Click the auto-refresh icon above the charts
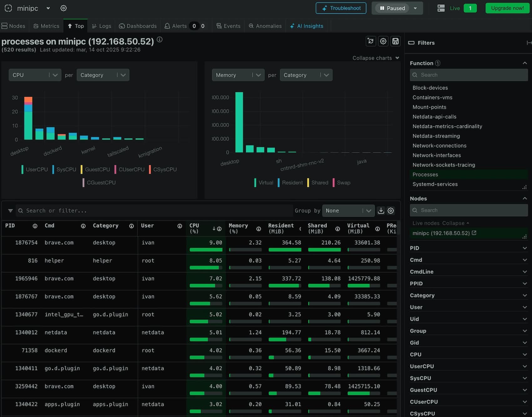This screenshot has width=532, height=417. (371, 41)
